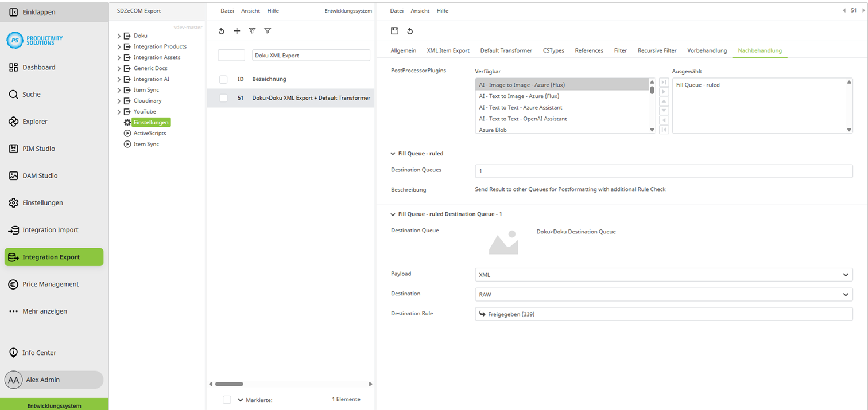Open the Ansicht menu in the settings panel
This screenshot has width=868, height=410.
point(420,10)
